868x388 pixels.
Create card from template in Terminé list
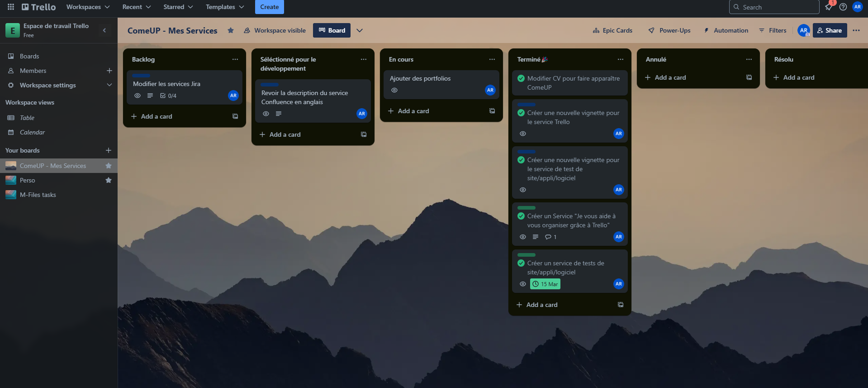621,305
